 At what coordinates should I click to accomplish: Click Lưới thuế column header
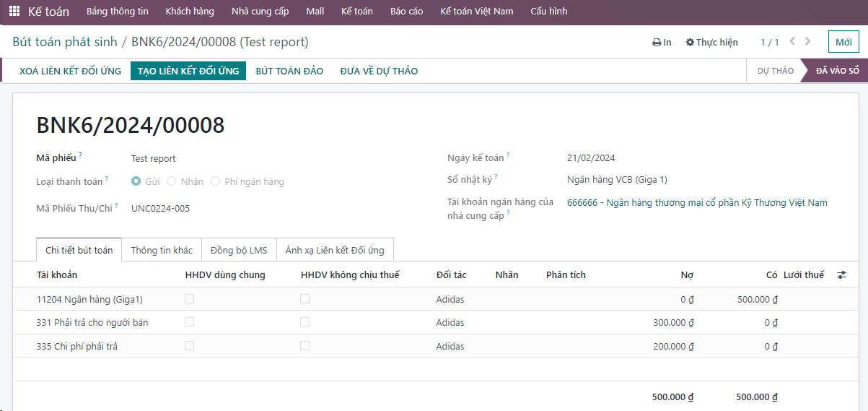[x=804, y=274]
